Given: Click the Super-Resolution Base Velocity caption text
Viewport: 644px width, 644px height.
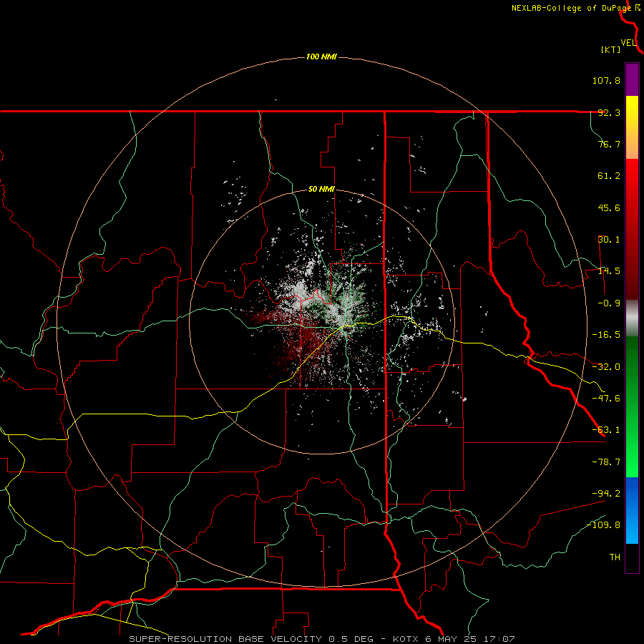Looking at the screenshot, I should pos(321,639).
